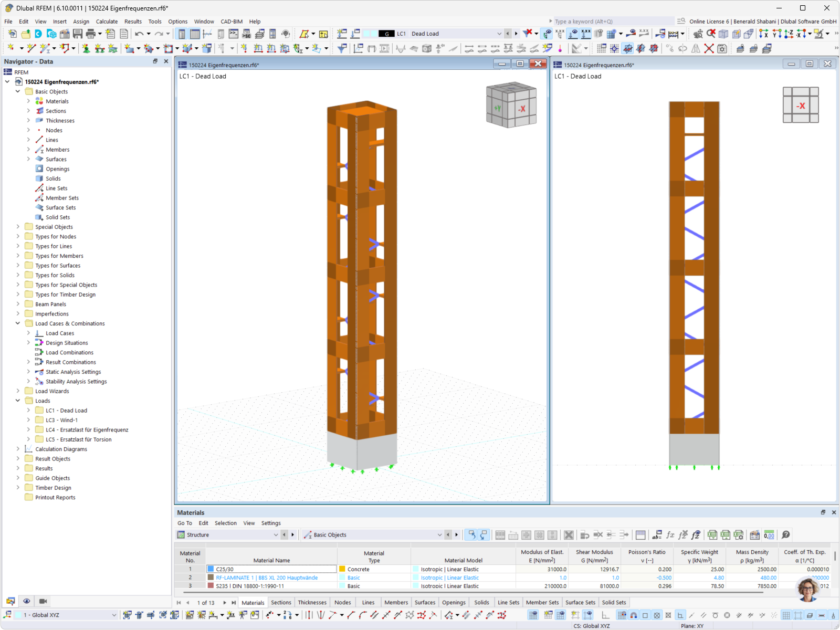Image resolution: width=840 pixels, height=630 pixels.
Task: Toggle visibility eye in the status bar
Action: (x=26, y=601)
